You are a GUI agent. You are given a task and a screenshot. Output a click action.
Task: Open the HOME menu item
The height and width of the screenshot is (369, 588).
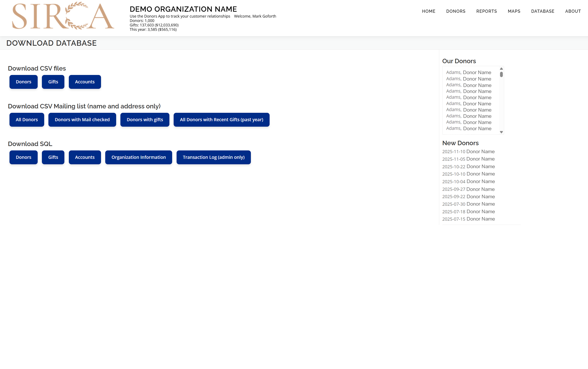click(428, 11)
